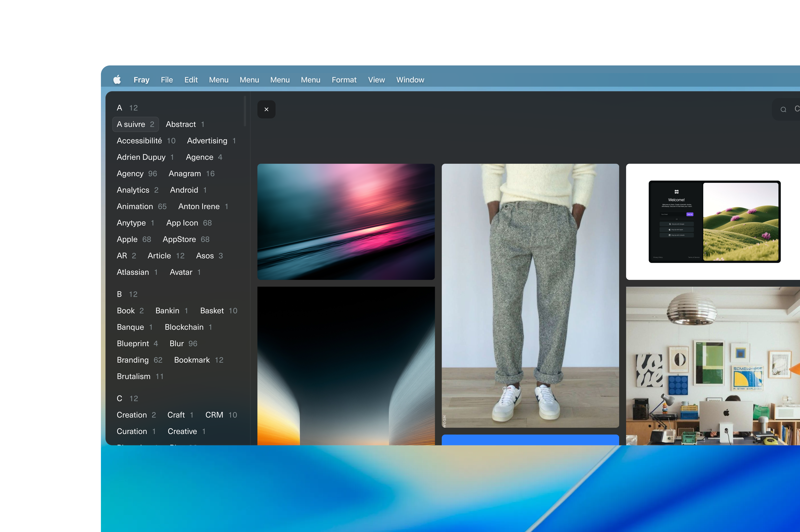
Task: Open the View menu
Action: pyautogui.click(x=376, y=80)
